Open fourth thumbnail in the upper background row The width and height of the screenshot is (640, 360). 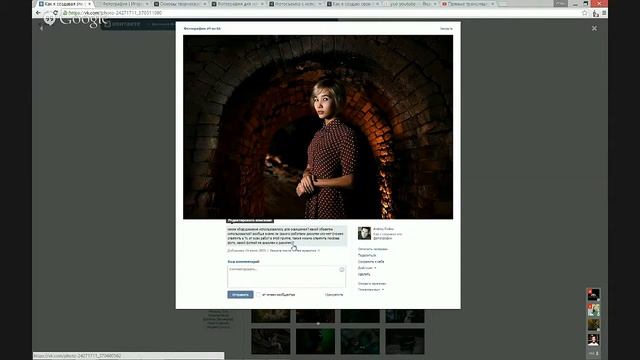coord(405,316)
